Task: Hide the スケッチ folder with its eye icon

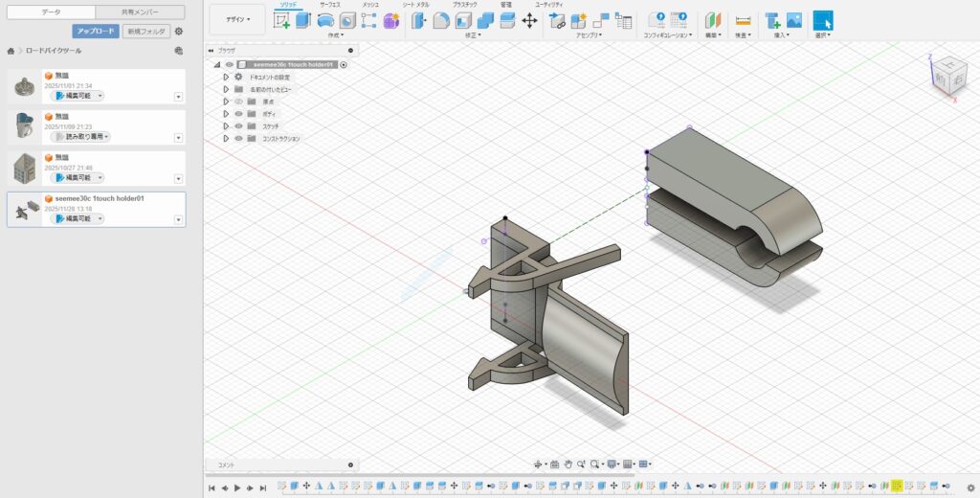Action: (x=238, y=125)
